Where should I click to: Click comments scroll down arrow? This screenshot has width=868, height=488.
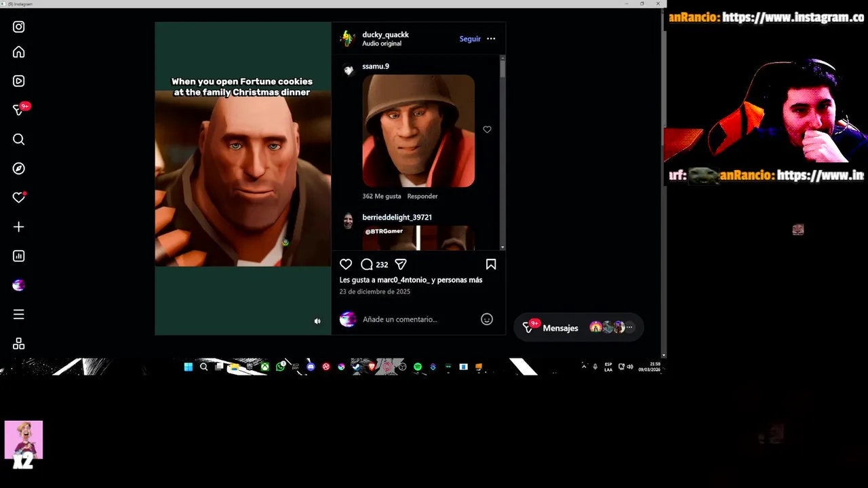point(502,247)
